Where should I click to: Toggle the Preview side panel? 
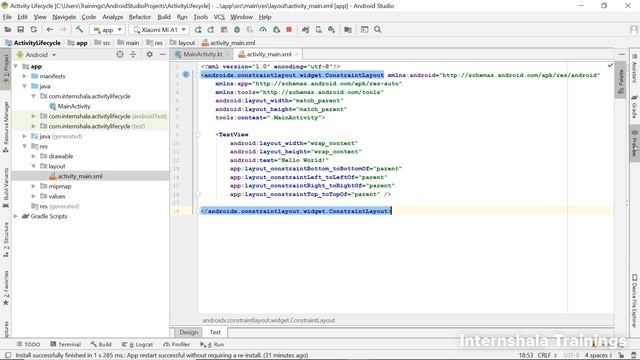pyautogui.click(x=634, y=143)
